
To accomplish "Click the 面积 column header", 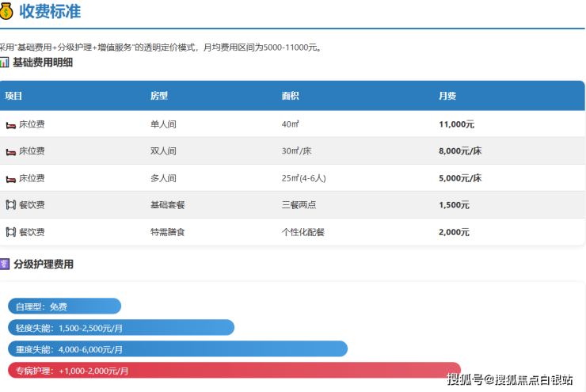I will coord(290,96).
